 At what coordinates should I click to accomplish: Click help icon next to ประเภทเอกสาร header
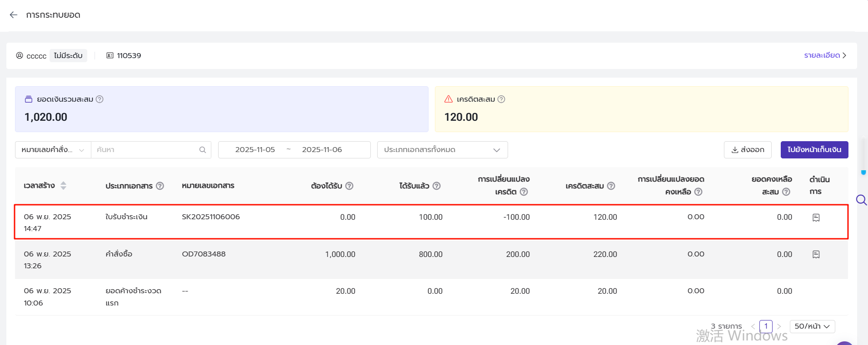(160, 186)
